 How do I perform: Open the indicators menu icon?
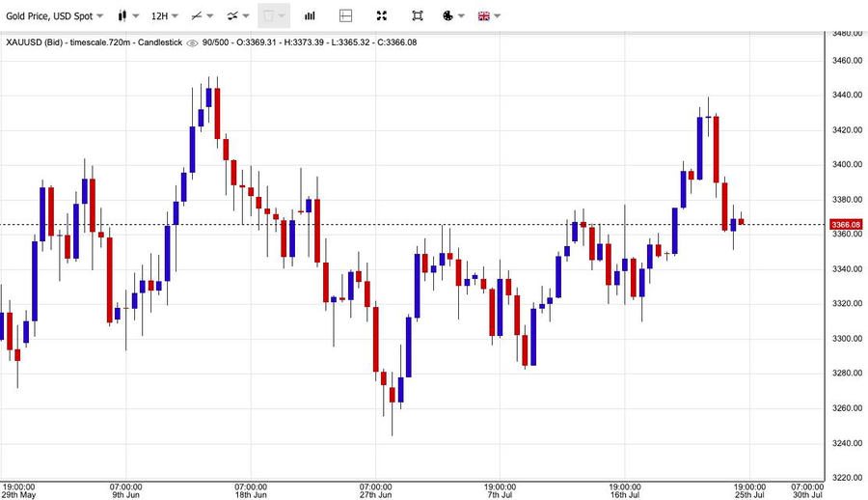(237, 16)
